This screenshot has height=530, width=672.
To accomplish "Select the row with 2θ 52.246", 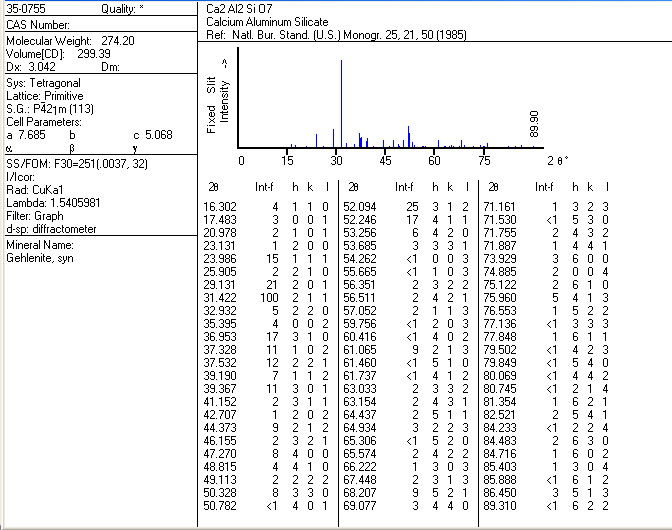I will [x=406, y=220].
